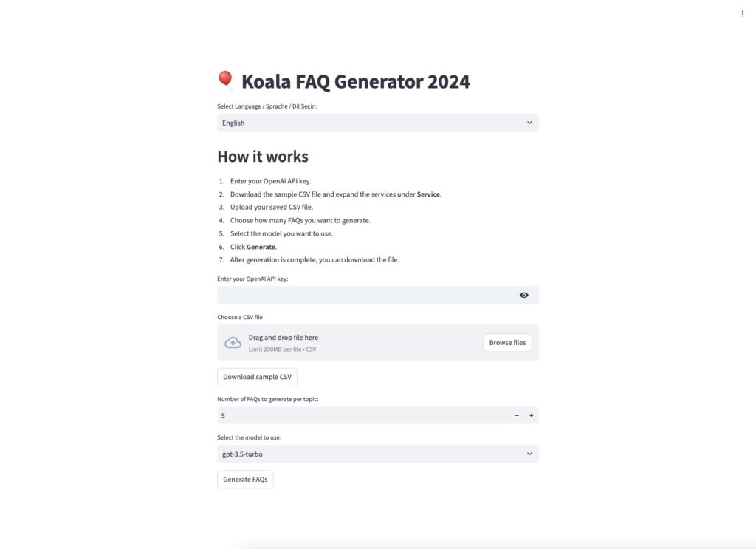This screenshot has height=549, width=756.
Task: Click the red balloon emoji icon
Action: pos(225,80)
